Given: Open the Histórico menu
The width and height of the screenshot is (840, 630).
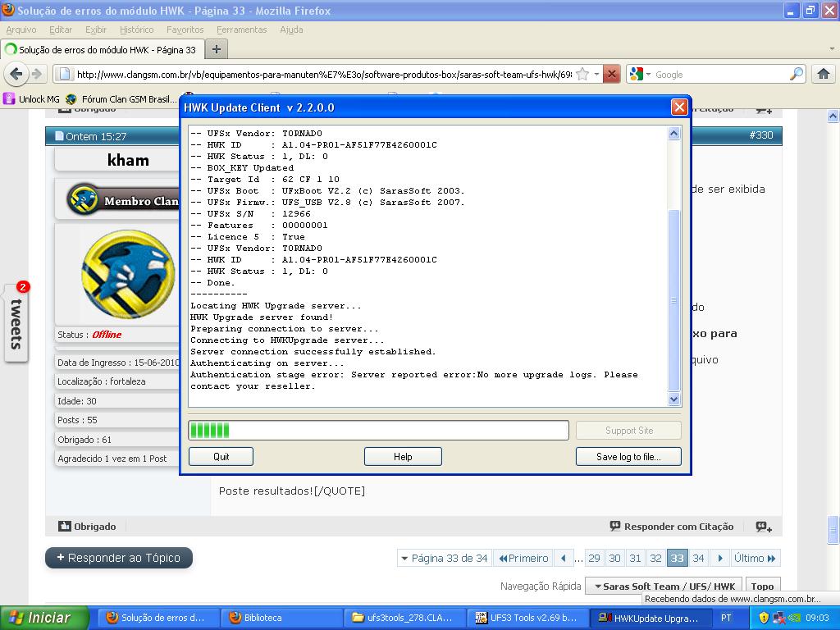Looking at the screenshot, I should click(137, 30).
